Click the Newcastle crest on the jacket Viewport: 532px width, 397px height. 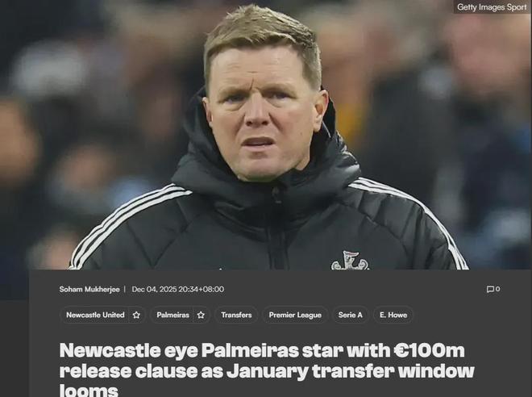pos(350,261)
